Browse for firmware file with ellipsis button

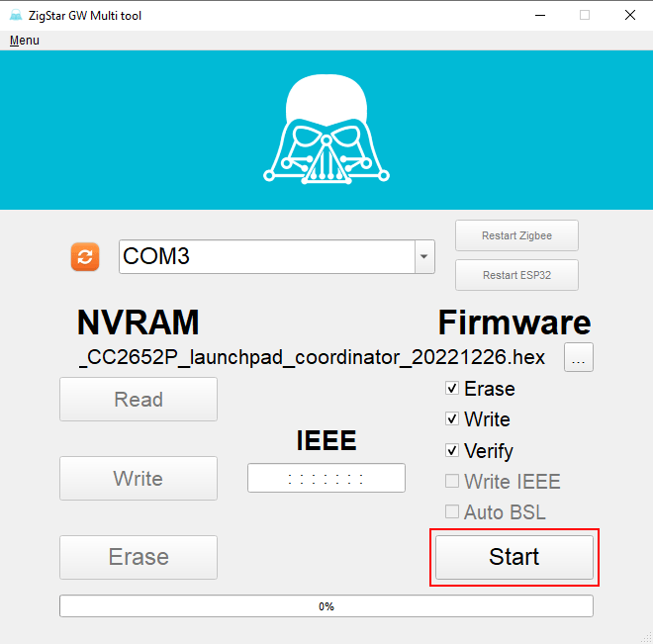(579, 358)
